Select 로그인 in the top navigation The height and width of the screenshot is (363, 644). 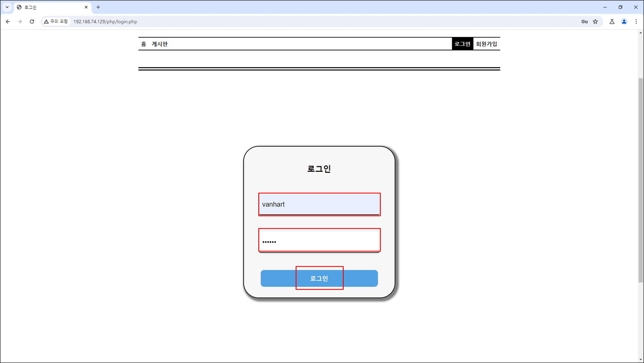[462, 44]
